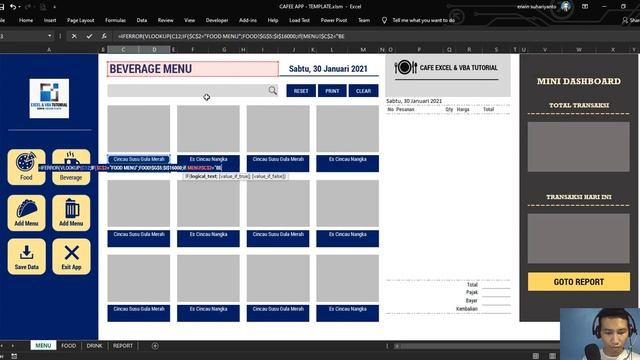This screenshot has width=640, height=360.
Task: Click the Transaksi Hari Ini dashboard panel
Action: pos(579,238)
